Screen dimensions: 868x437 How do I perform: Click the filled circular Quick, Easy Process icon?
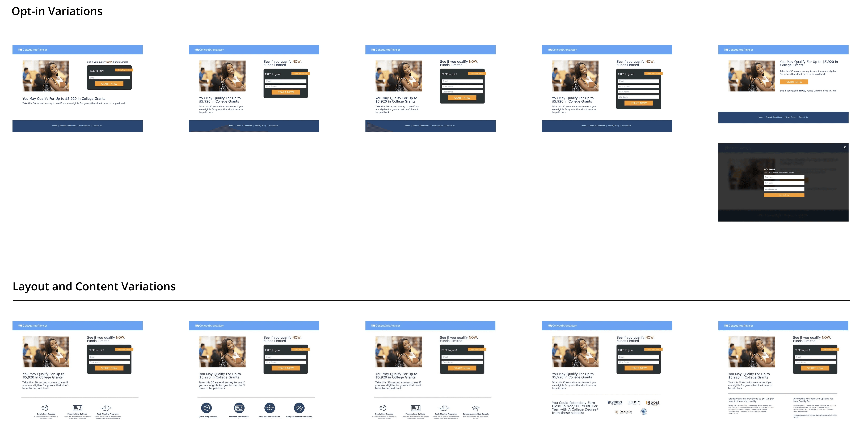tap(206, 408)
